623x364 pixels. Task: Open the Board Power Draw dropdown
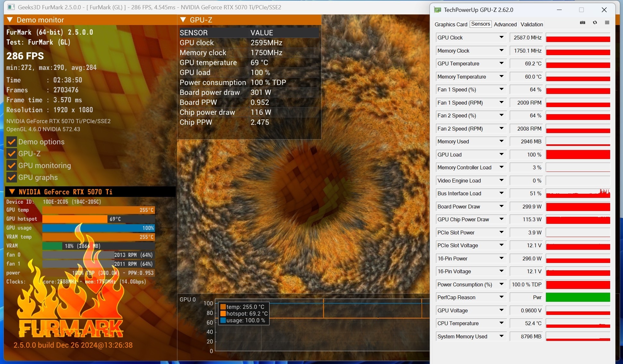click(501, 207)
